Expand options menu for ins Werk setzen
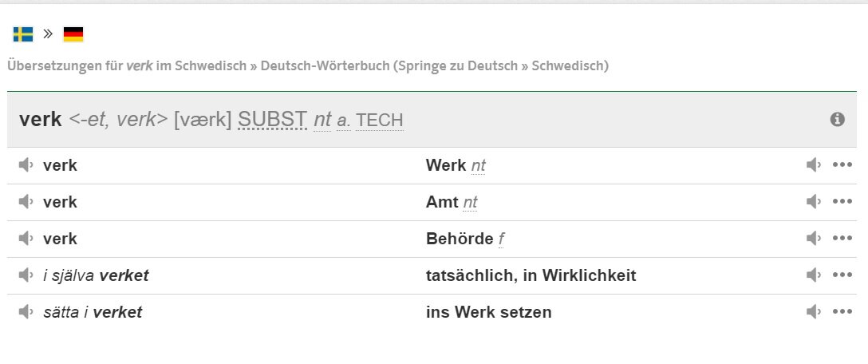This screenshot has height=364, width=868. pos(842,312)
